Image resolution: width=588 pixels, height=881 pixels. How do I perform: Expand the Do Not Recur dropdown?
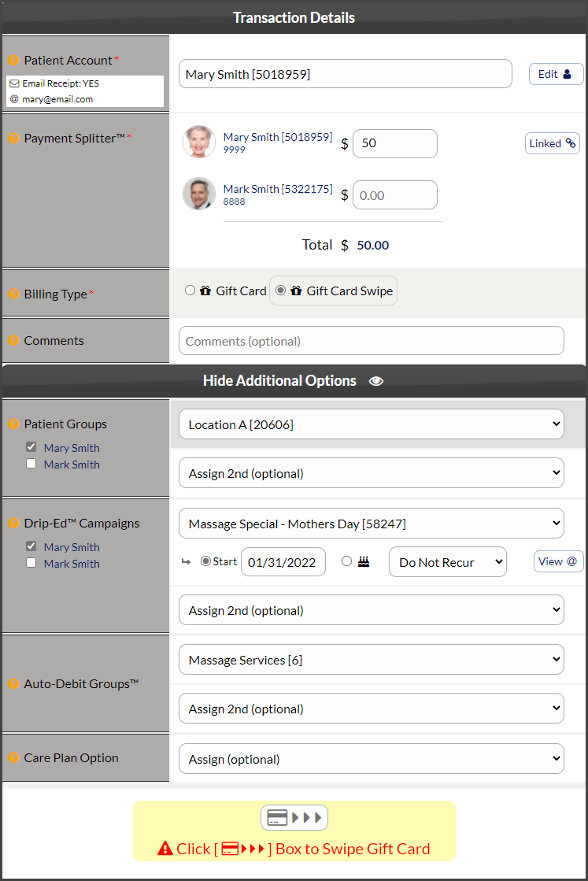(447, 562)
